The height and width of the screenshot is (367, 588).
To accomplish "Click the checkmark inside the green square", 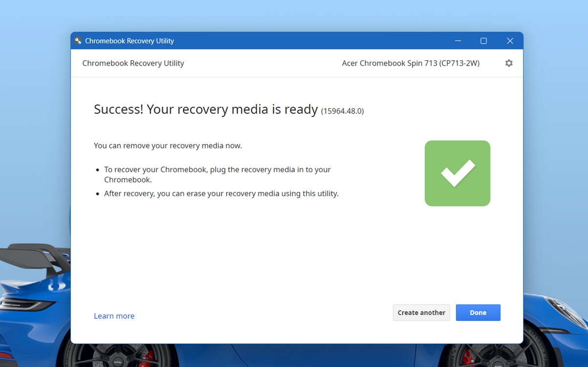I will 457,173.
